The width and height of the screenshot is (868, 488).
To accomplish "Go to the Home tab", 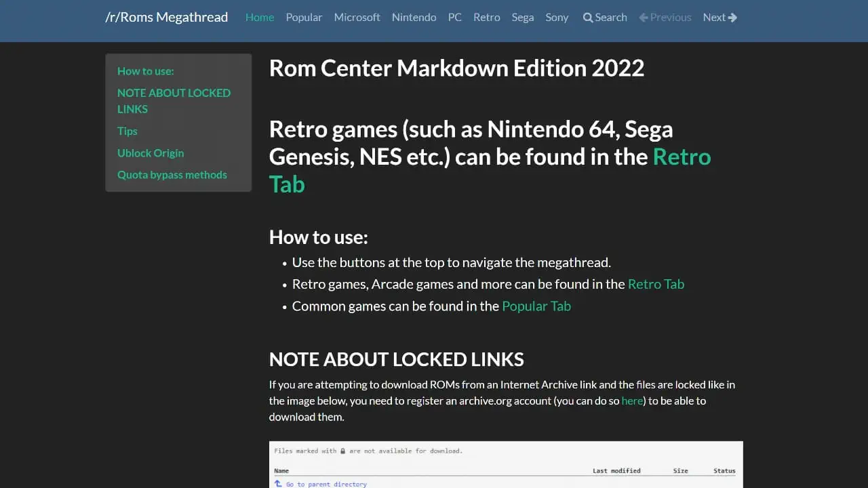I will click(260, 17).
